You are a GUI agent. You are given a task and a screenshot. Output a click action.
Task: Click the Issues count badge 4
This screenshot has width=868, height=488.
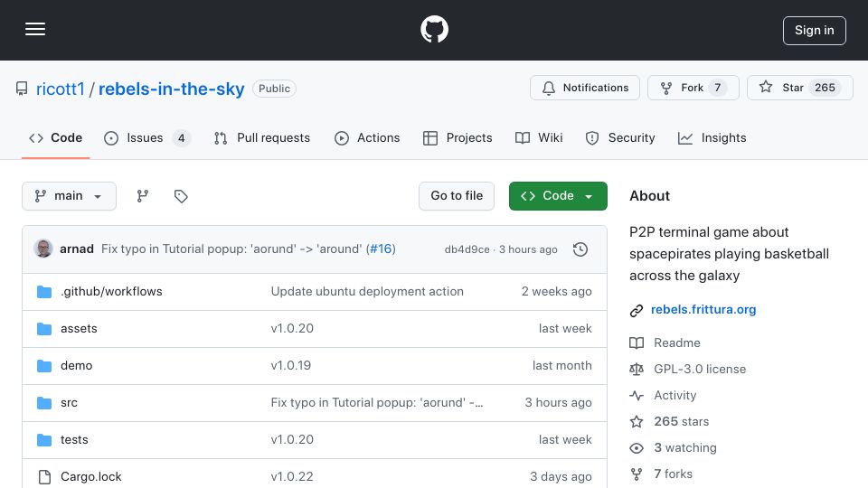tap(181, 137)
